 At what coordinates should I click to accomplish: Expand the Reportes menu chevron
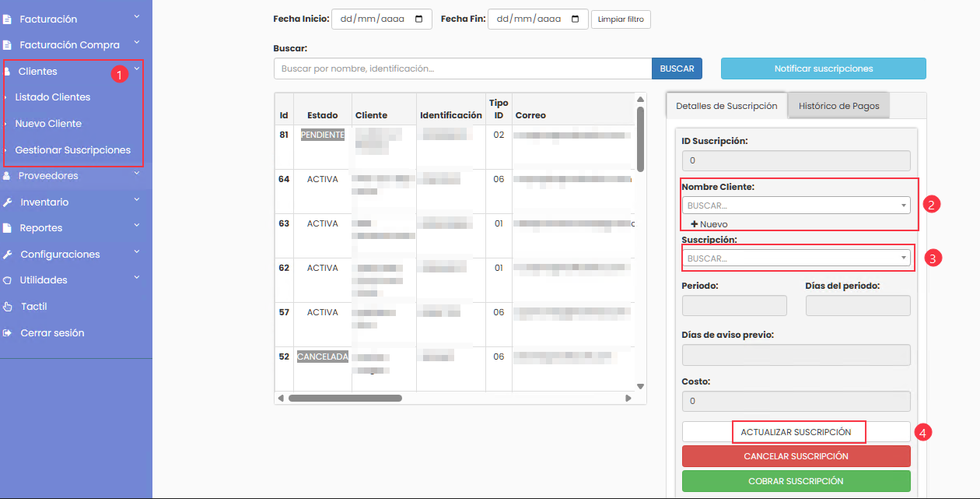(136, 225)
